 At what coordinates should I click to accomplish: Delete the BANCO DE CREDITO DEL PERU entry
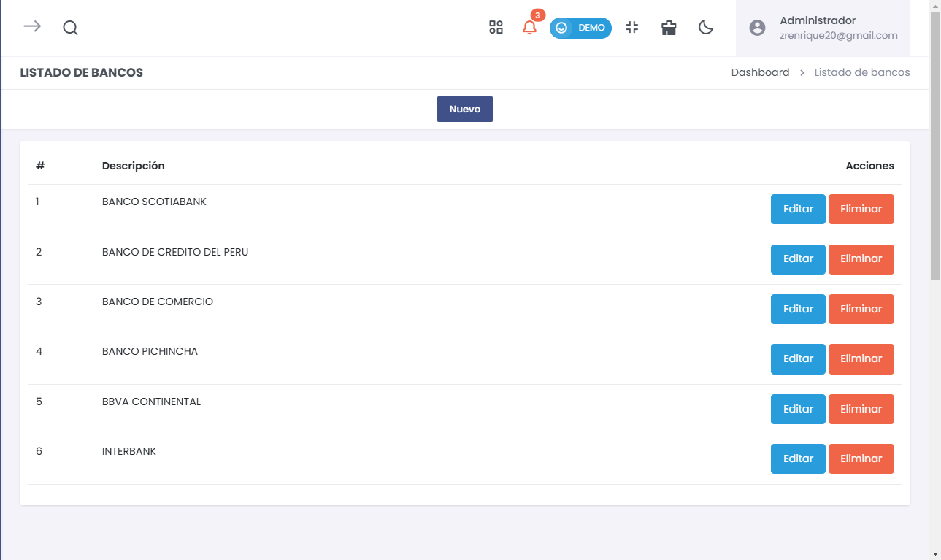coord(861,259)
